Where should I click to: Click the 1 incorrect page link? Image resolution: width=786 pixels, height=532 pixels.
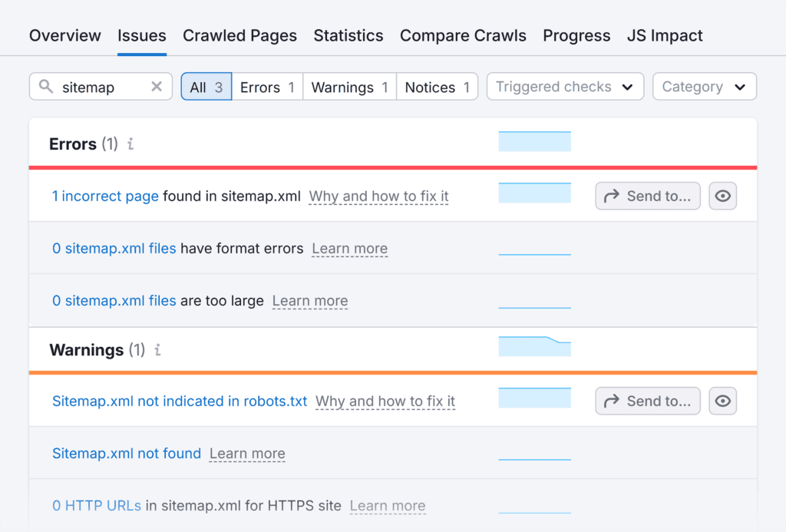tap(105, 196)
